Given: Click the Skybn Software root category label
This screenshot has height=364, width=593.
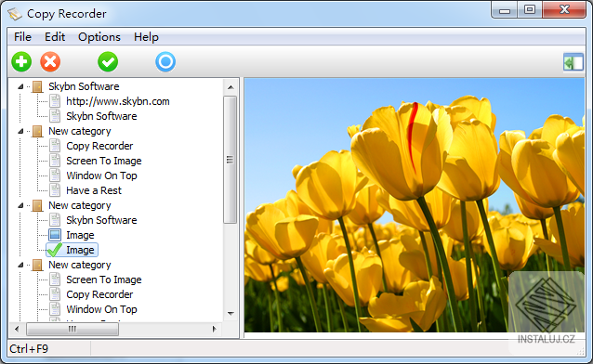Looking at the screenshot, I should pyautogui.click(x=84, y=86).
